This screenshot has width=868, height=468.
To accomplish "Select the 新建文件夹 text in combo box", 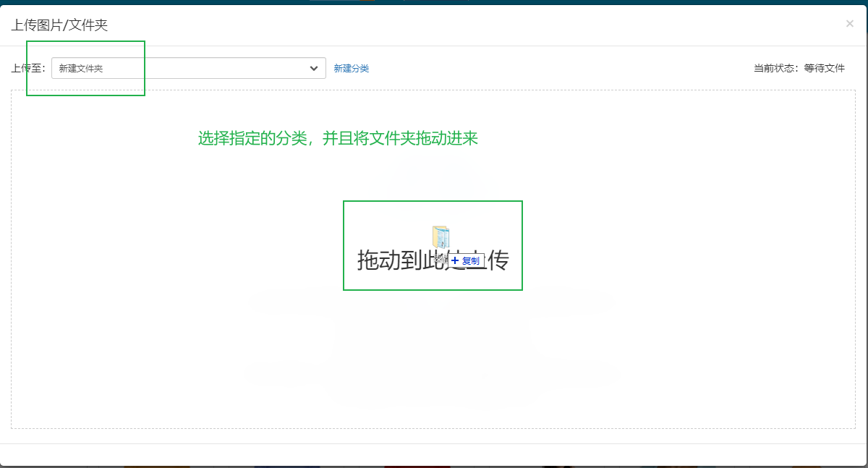I will 81,68.
